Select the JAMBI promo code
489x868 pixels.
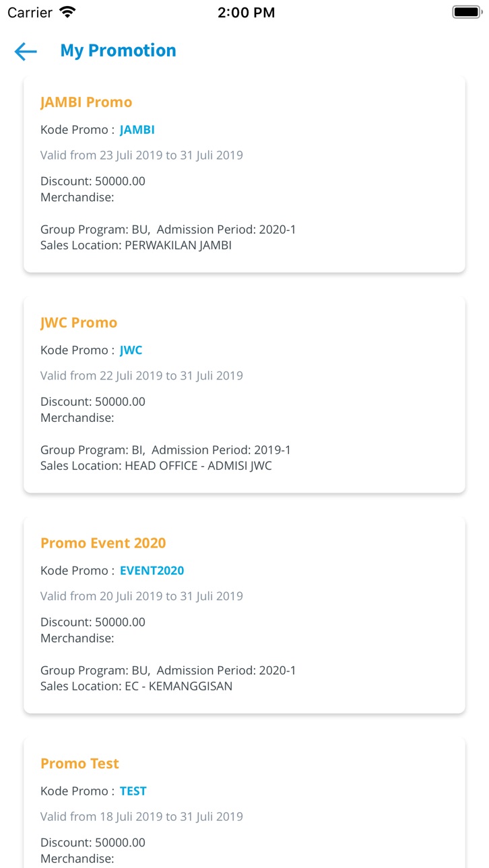click(137, 130)
